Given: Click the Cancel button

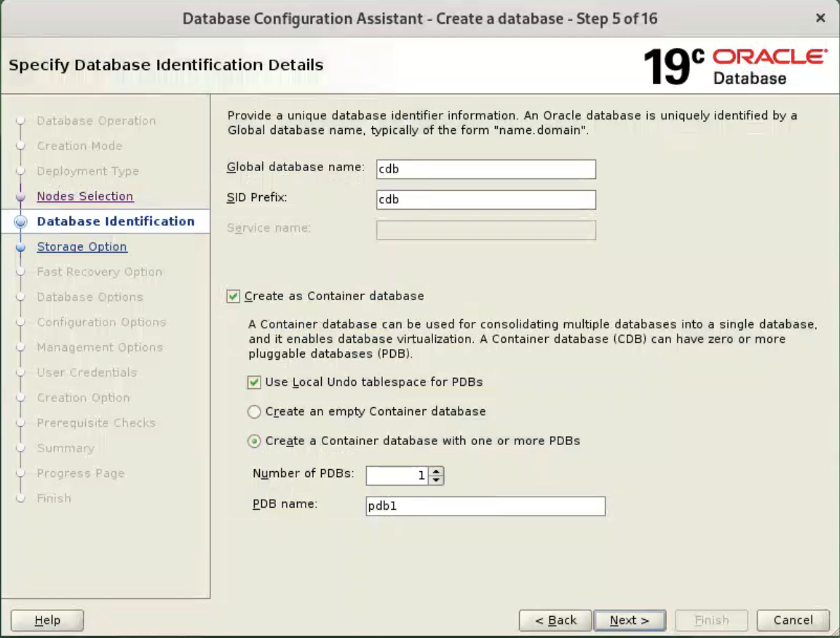Looking at the screenshot, I should 793,621.
